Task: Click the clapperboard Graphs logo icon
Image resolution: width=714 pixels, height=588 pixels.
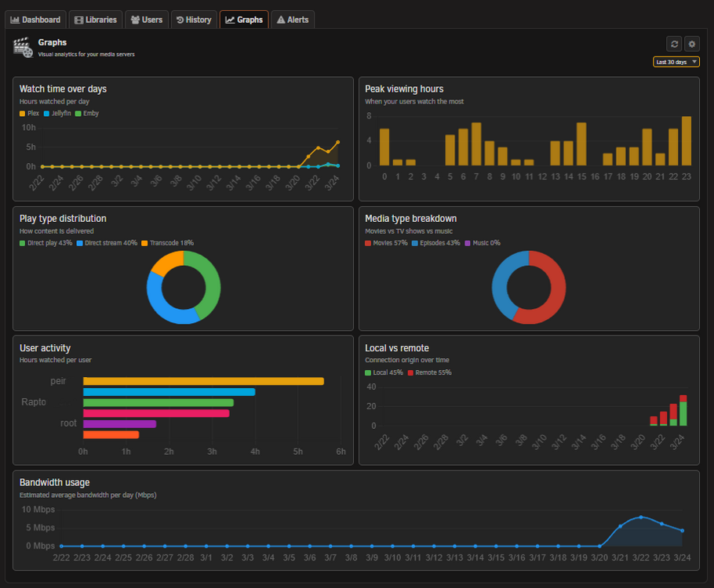Action: coord(24,47)
